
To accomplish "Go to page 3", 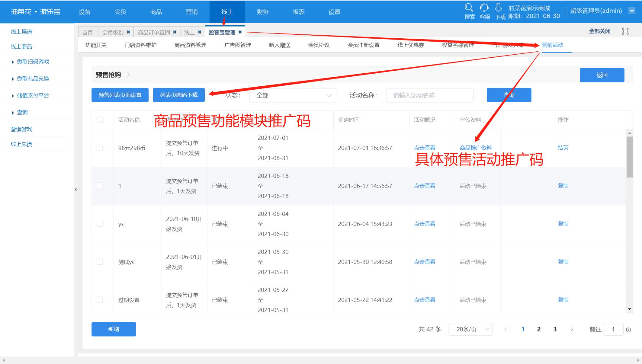I will click(x=555, y=329).
